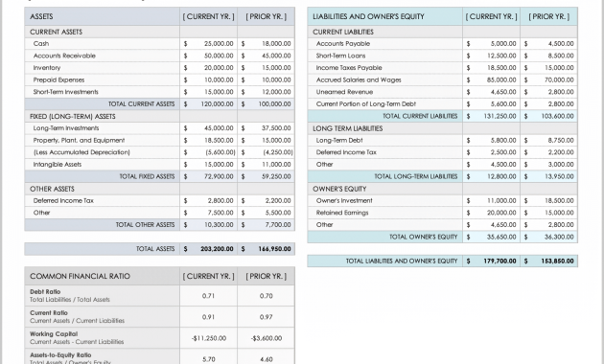Click Short-Term Loans current value 12,500.00
The image size is (604, 364).
pyautogui.click(x=501, y=56)
